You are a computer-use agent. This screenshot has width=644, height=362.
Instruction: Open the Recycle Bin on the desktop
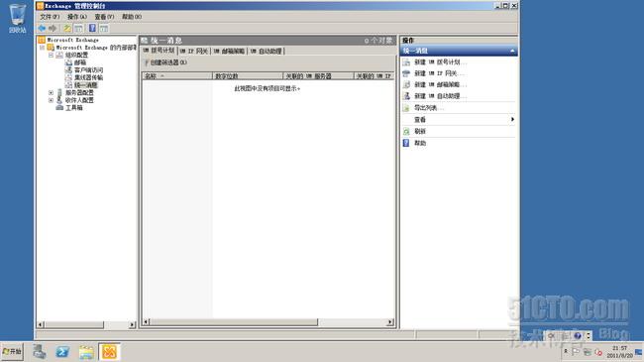pyautogui.click(x=17, y=18)
